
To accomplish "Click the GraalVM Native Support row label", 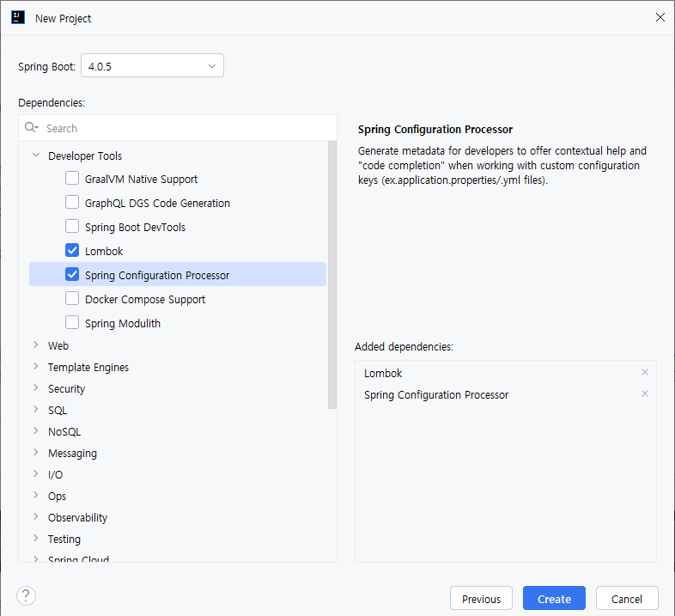I will coord(141,180).
